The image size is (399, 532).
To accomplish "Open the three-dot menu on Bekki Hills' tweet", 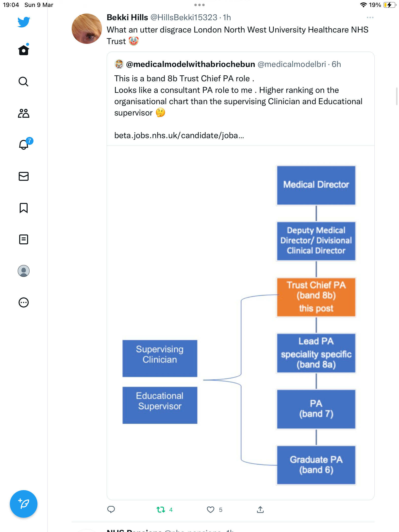I will coord(370,17).
